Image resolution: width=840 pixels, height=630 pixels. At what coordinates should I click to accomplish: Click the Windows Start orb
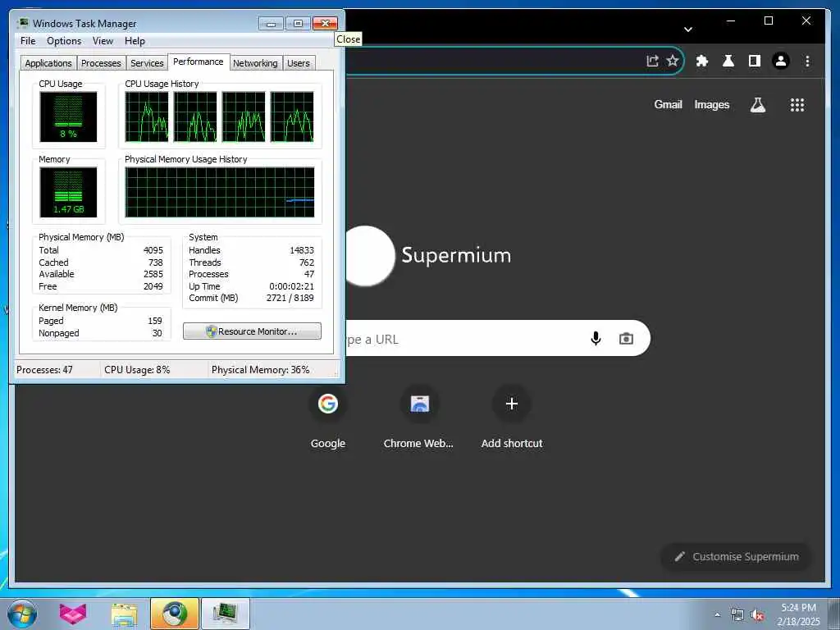point(22,614)
